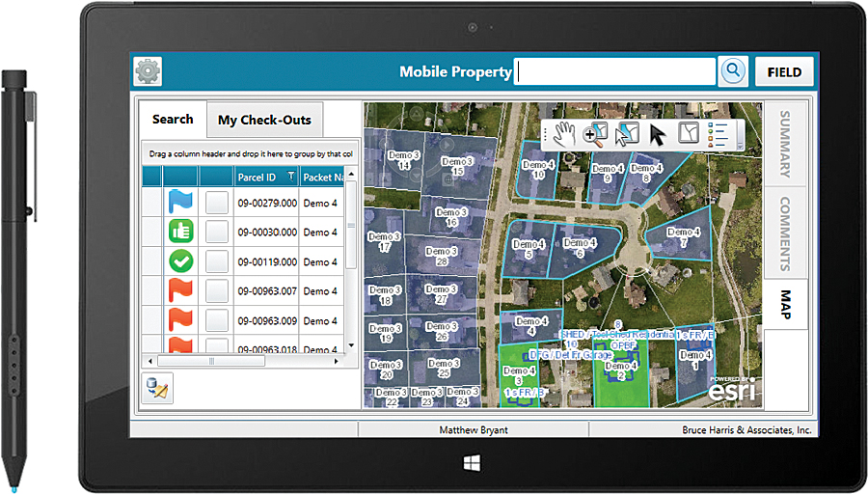
Task: Select parcel ID 09-00963.009 cell
Action: 267,320
